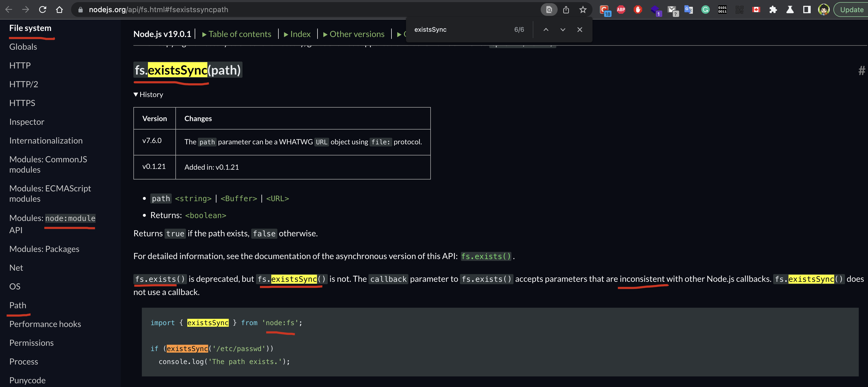Open the red extension with badge 18
Image resolution: width=868 pixels, height=387 pixels.
[605, 10]
